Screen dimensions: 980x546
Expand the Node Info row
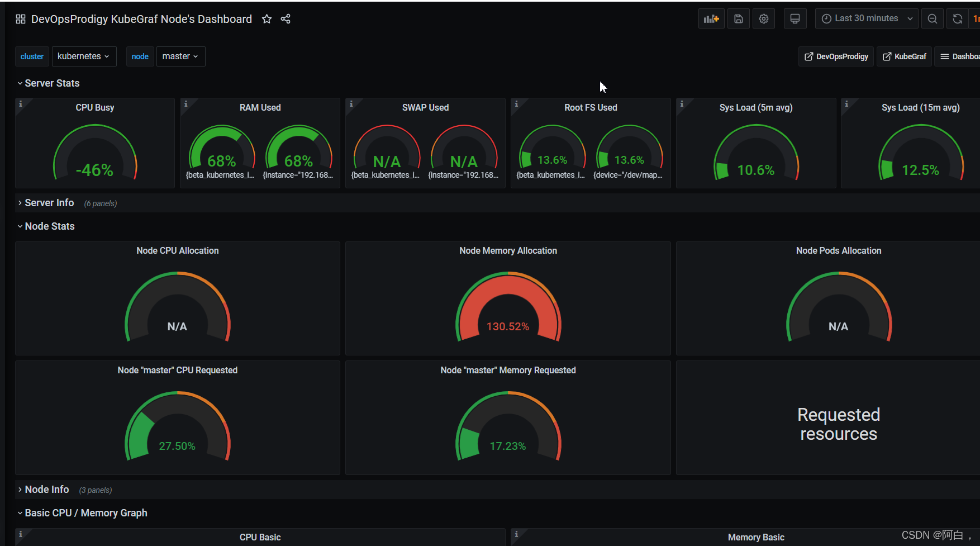coord(43,490)
